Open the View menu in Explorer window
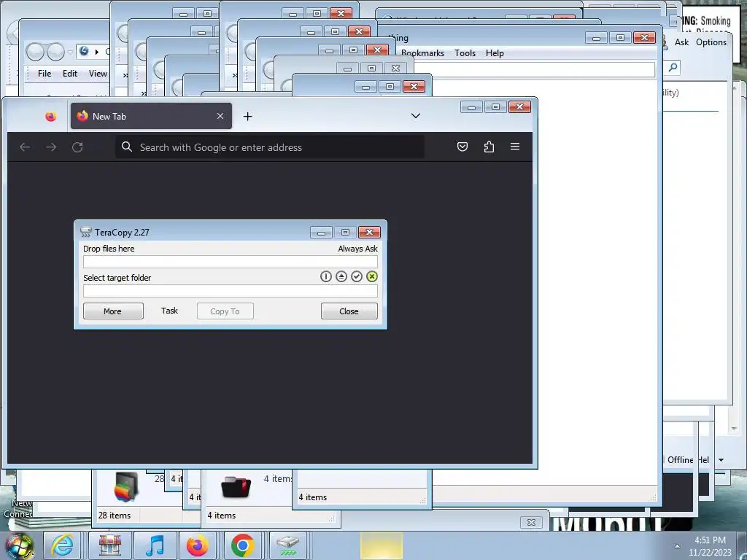This screenshot has height=560, width=747. coord(98,74)
